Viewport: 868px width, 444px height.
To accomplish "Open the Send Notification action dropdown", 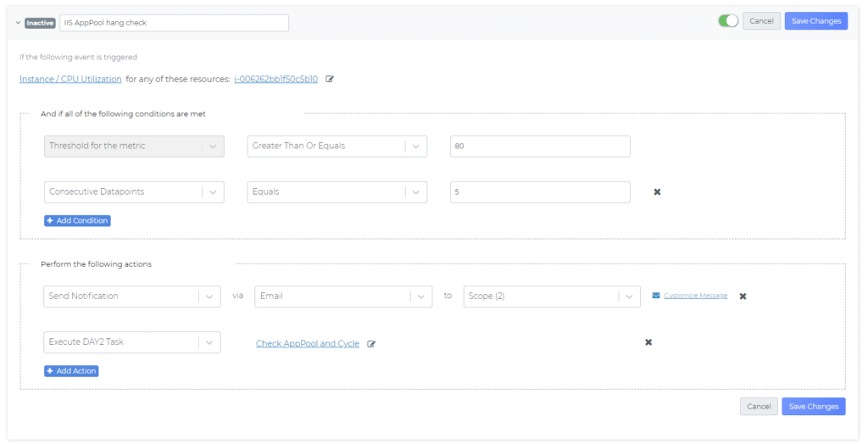I will pyautogui.click(x=131, y=297).
